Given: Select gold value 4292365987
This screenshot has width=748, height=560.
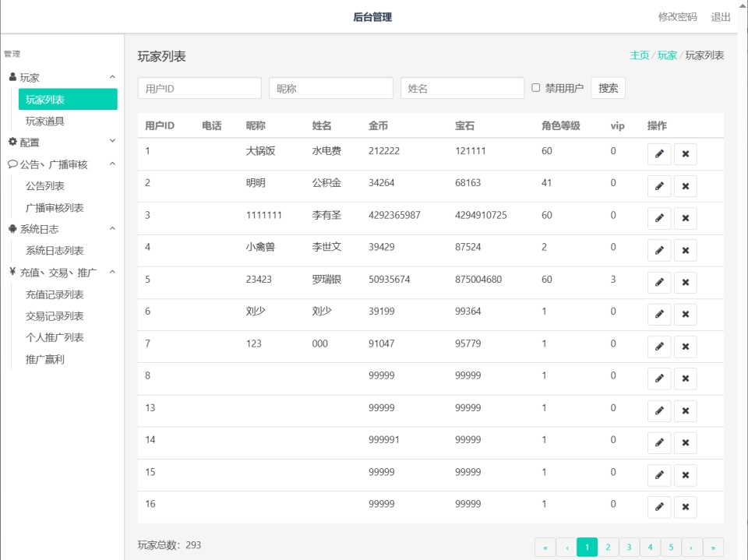Looking at the screenshot, I should [x=394, y=215].
